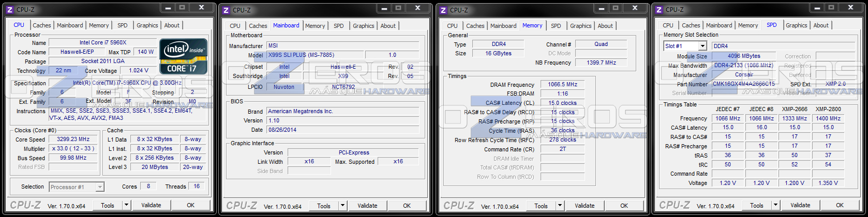The image size is (868, 217).
Task: Click OK in the SPD tab window
Action: pyautogui.click(x=840, y=205)
